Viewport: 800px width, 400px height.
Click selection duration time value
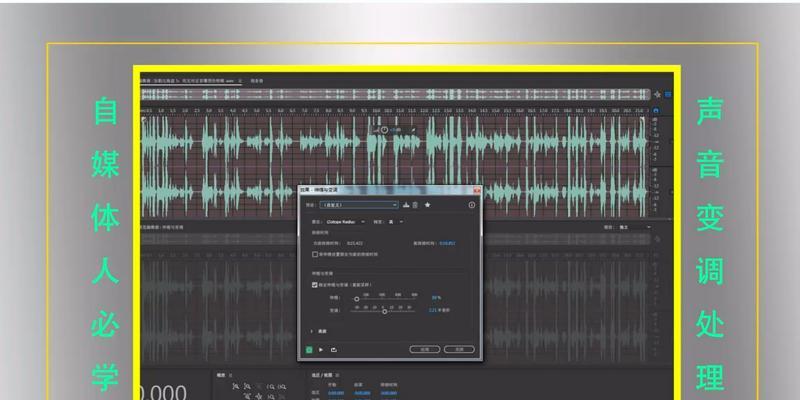pos(389,393)
